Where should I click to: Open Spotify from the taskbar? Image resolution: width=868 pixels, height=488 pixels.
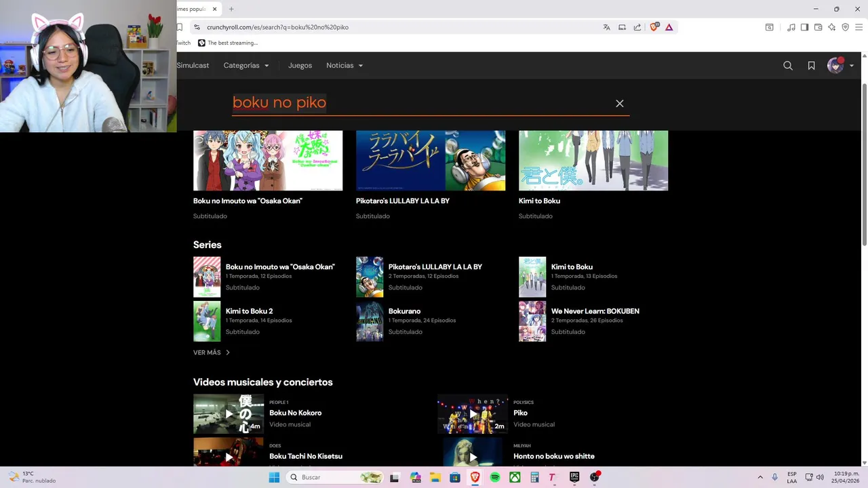coord(495,477)
